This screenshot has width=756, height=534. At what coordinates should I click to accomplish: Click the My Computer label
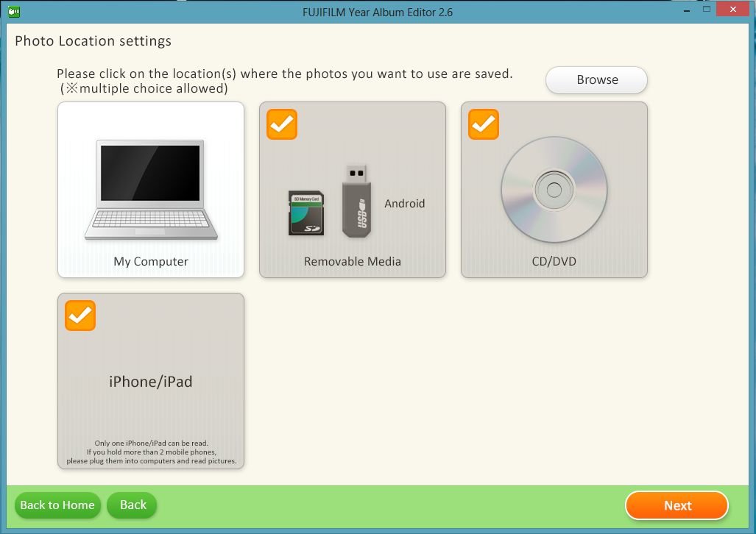click(151, 261)
